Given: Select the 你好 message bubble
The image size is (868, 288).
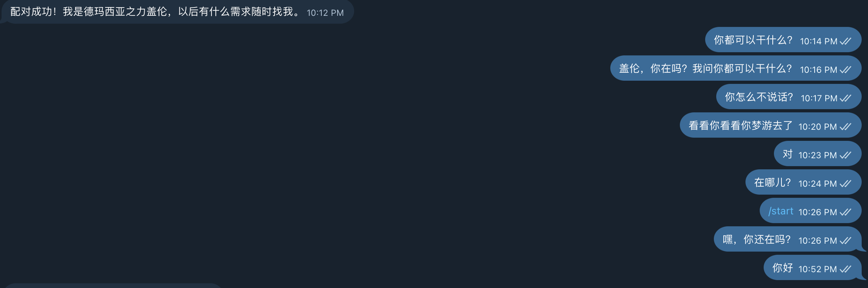Looking at the screenshot, I should pyautogui.click(x=812, y=267).
